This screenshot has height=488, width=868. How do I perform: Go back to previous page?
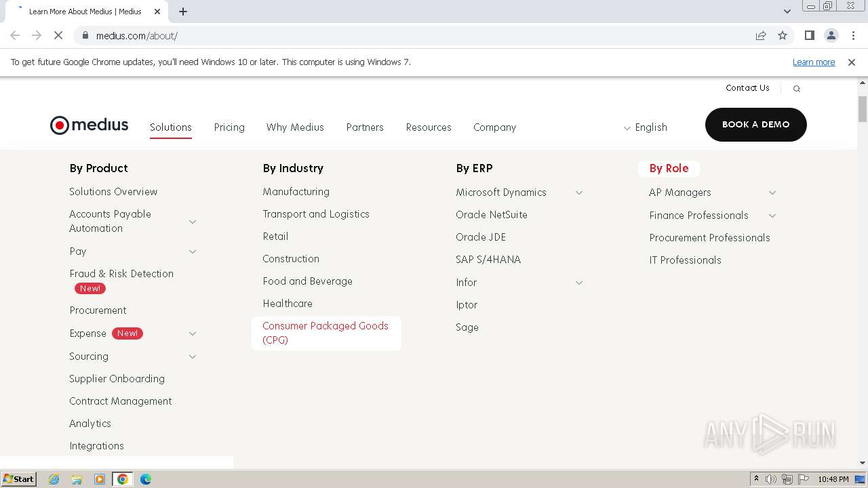click(x=15, y=35)
